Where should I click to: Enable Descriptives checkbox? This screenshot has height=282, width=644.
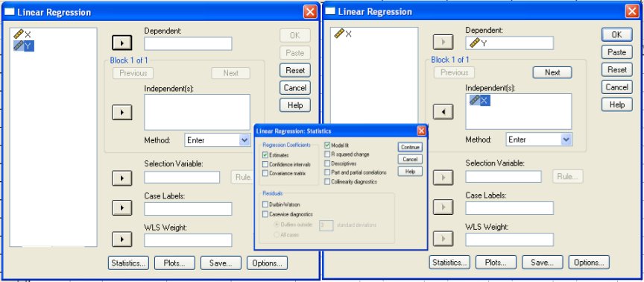tap(327, 163)
